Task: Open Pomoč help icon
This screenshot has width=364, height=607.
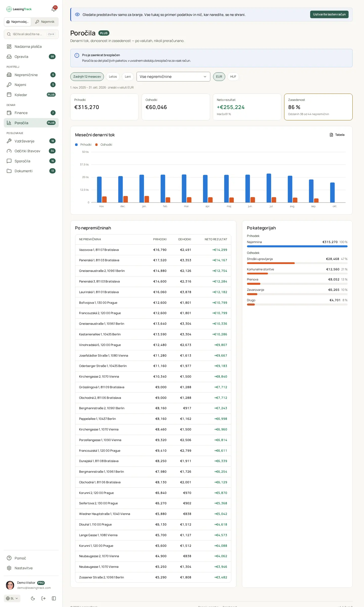Action: click(x=9, y=558)
